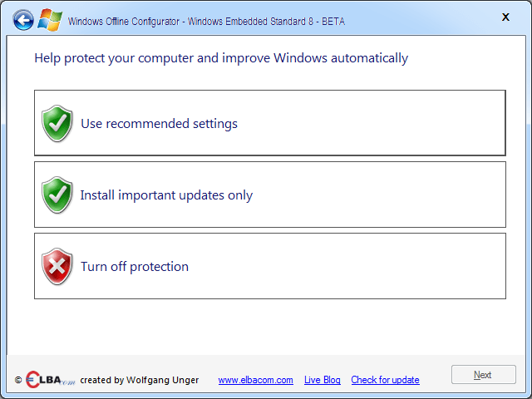This screenshot has width=532, height=399.
Task: Click the Check for update link
Action: coord(386,380)
